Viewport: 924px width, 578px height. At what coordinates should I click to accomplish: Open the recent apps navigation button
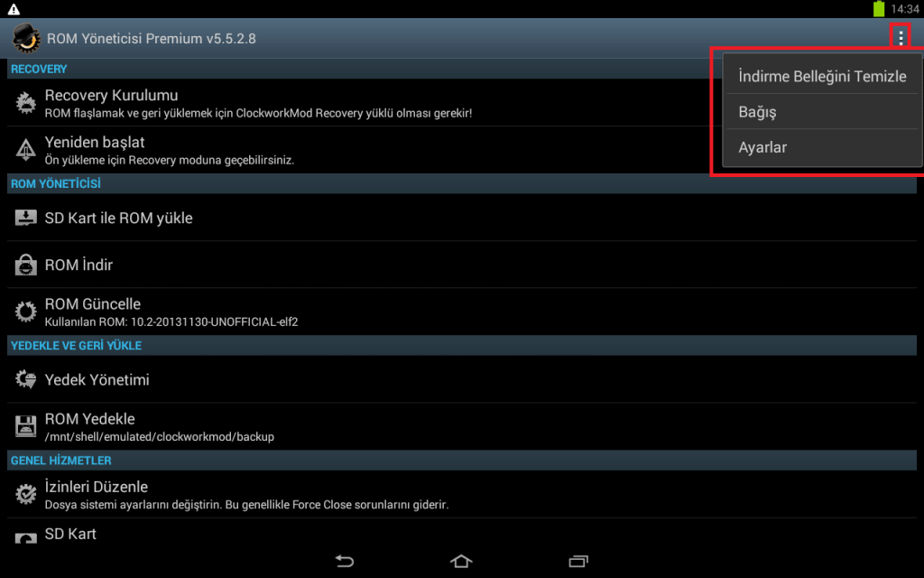578,561
